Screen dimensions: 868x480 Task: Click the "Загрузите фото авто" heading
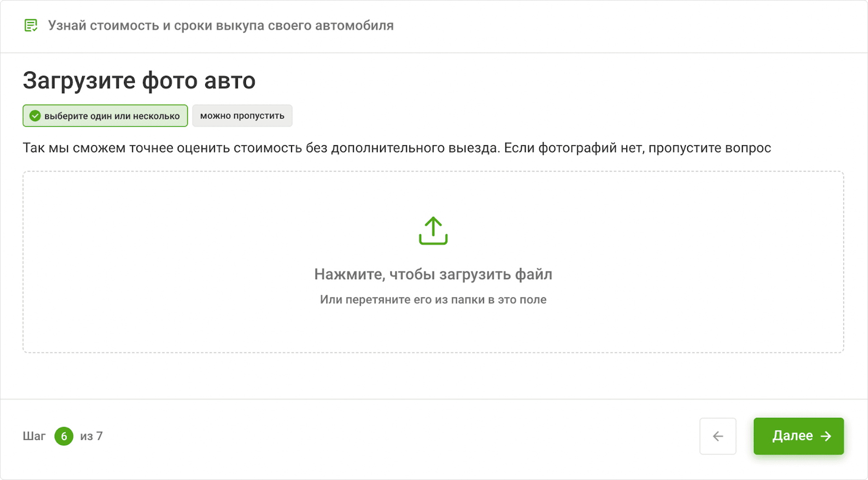139,81
